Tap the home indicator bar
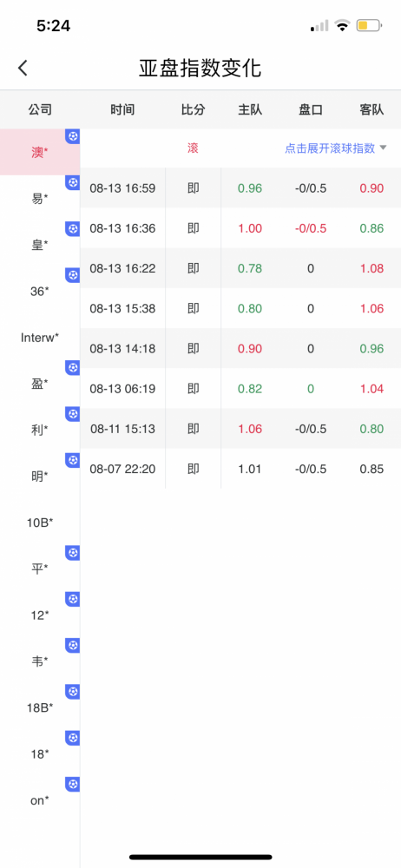The image size is (401, 868). pos(200,857)
